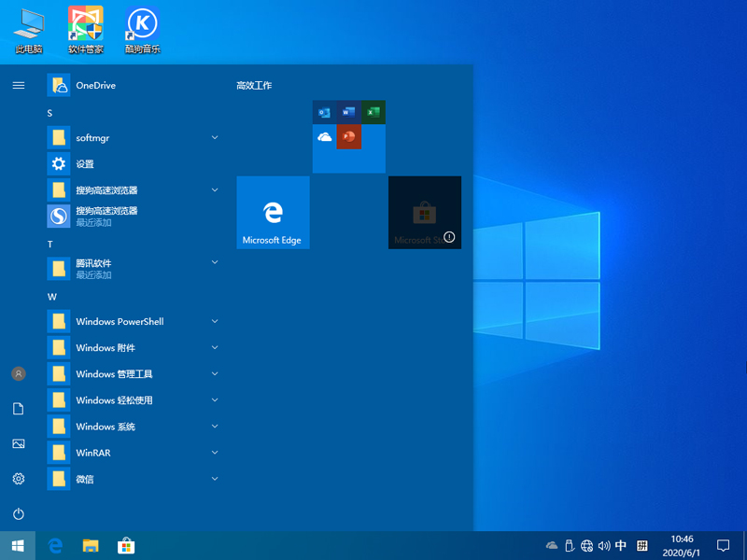Viewport: 747px width, 560px height.
Task: Open OneDrive from its tile
Action: point(323,137)
